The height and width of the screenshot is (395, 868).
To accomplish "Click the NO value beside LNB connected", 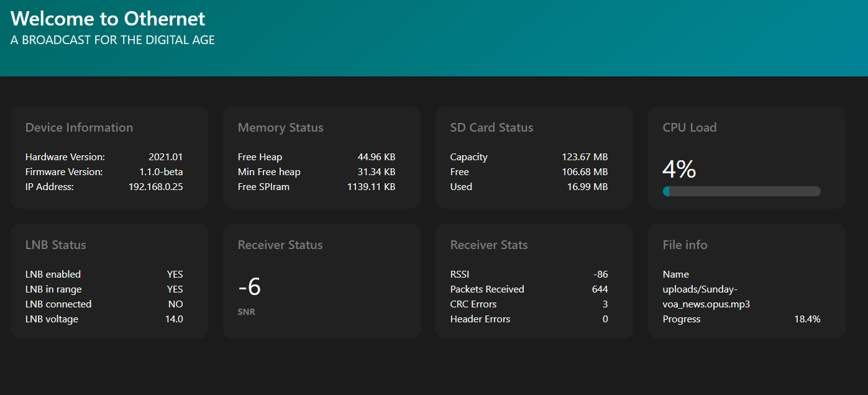I will pyautogui.click(x=176, y=304).
